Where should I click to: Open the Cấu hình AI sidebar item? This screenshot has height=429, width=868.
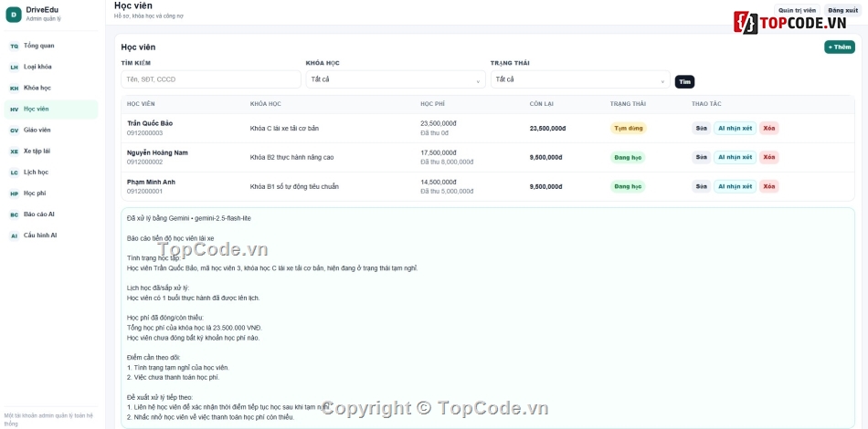tap(51, 235)
